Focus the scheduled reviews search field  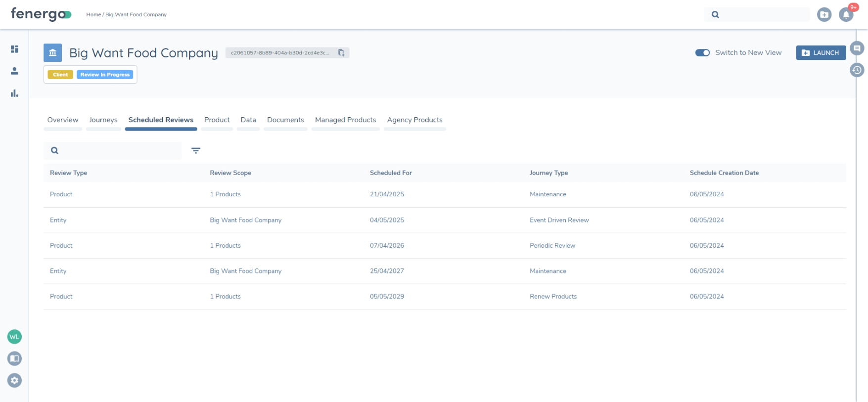tap(113, 150)
